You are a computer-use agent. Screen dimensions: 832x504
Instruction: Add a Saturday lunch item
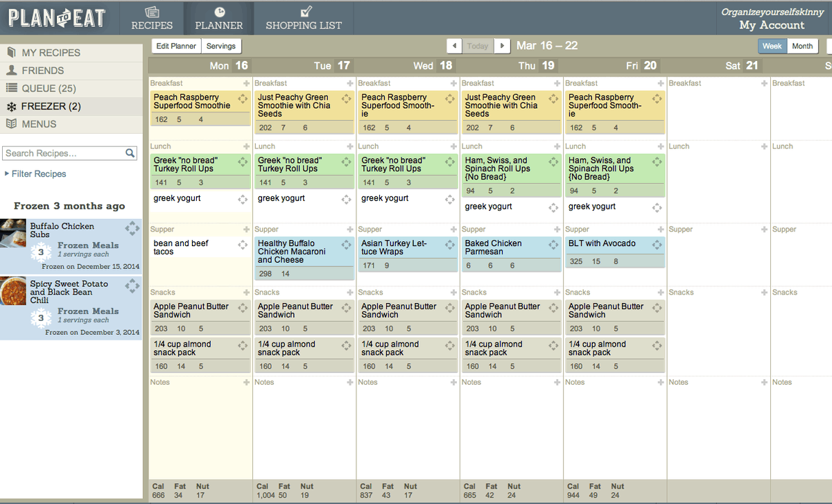pos(764,146)
